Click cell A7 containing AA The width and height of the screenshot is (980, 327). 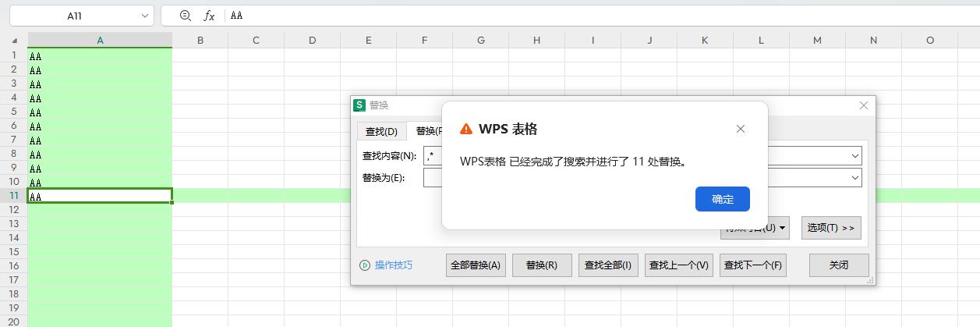point(100,140)
